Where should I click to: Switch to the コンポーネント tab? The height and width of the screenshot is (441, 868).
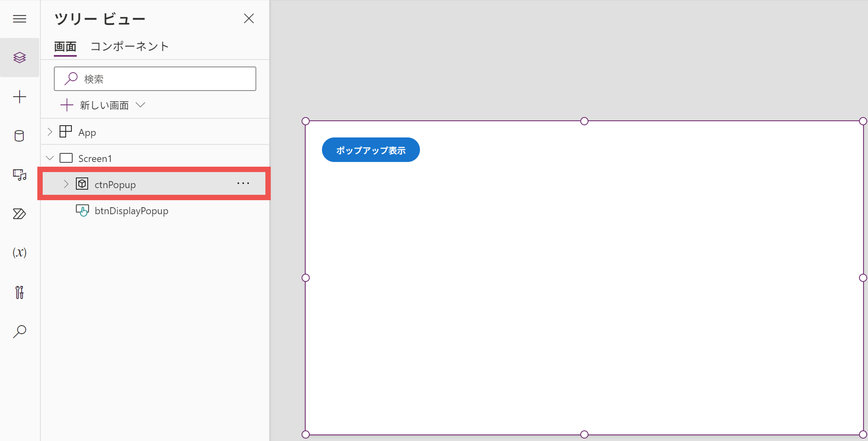click(130, 47)
